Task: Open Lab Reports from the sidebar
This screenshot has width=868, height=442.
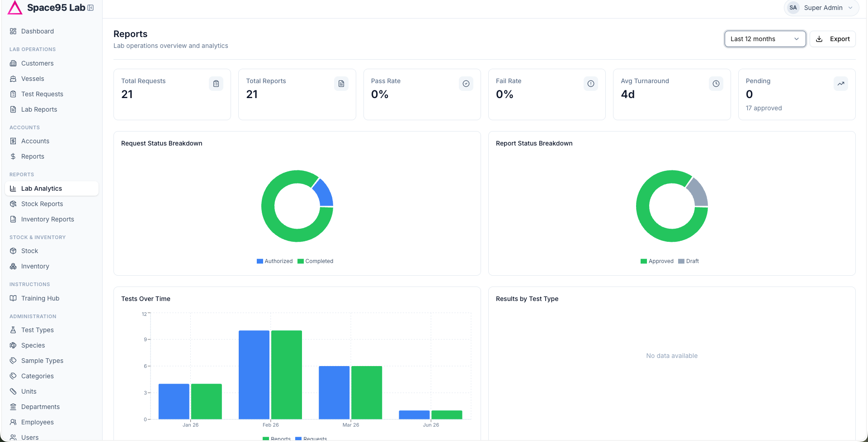Action: pos(52,109)
